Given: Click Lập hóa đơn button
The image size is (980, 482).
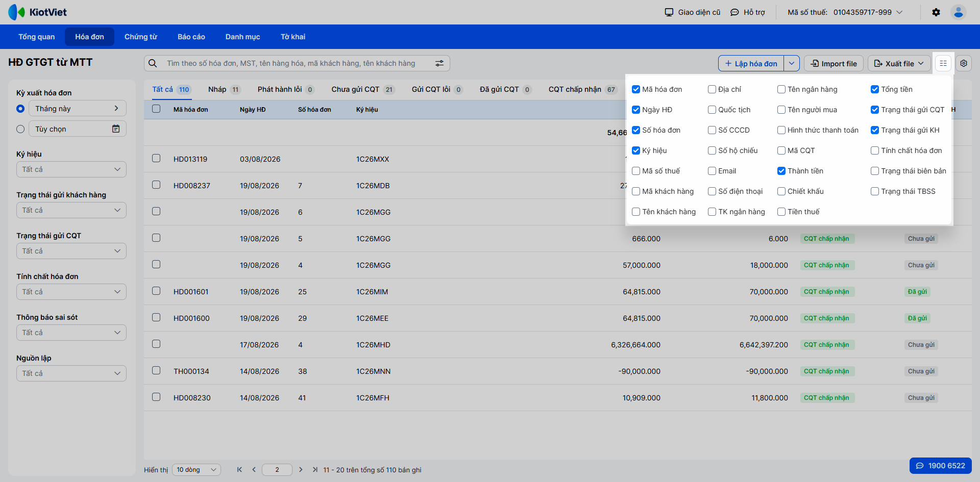Looking at the screenshot, I should pyautogui.click(x=751, y=63).
